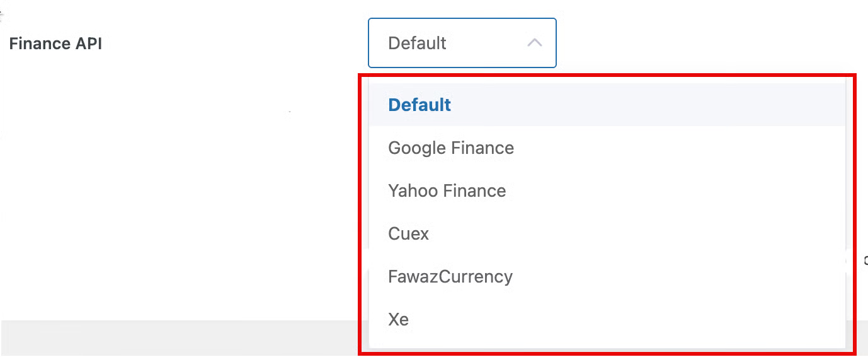This screenshot has height=357, width=868.
Task: Select the Google Finance option
Action: (x=451, y=148)
